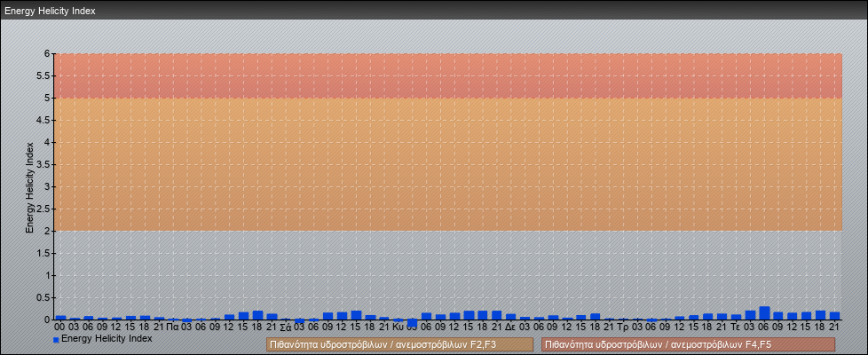Click the Τε day label on x-axis

click(x=735, y=327)
